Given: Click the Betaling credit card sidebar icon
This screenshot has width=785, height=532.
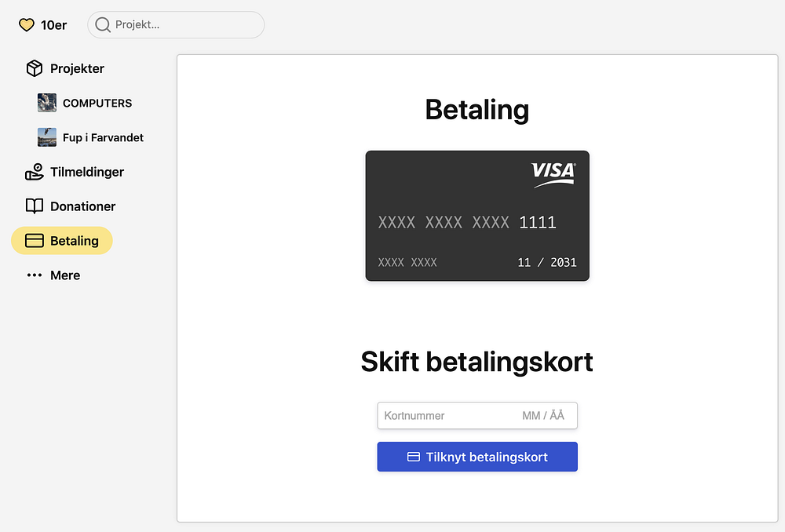Looking at the screenshot, I should point(34,241).
